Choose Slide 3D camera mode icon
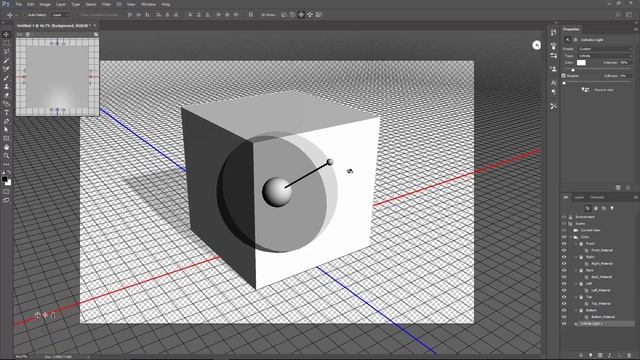The width and height of the screenshot is (640, 360). click(310, 15)
